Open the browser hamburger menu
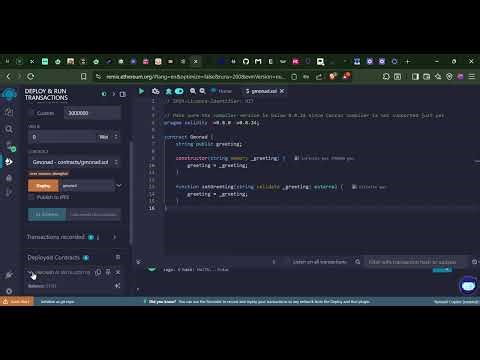 click(472, 77)
